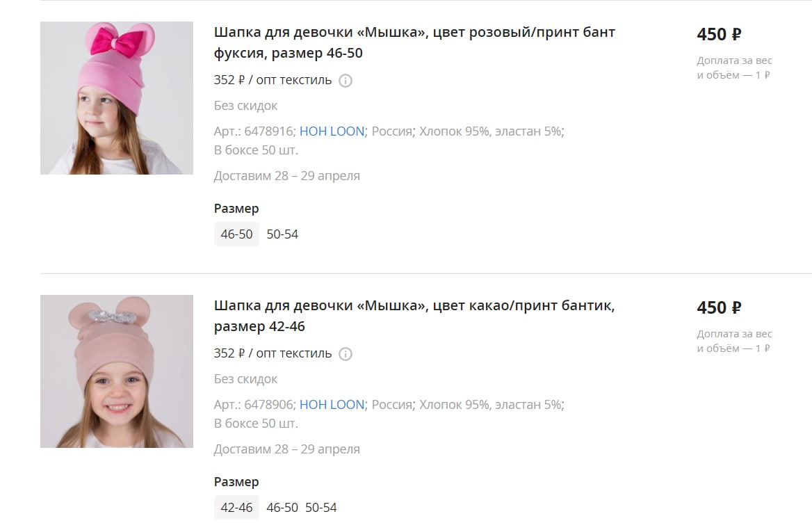Open the cocoa mouse hat product photo
This screenshot has height=530, width=812.
[117, 371]
